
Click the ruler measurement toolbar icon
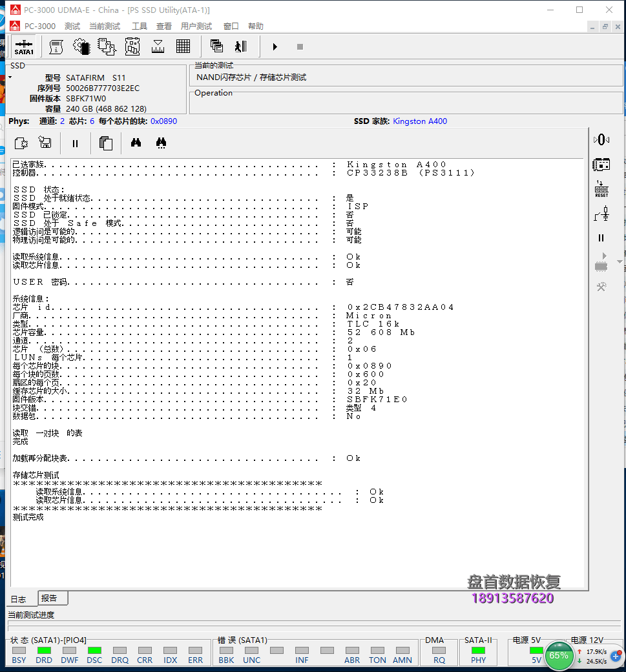point(158,46)
